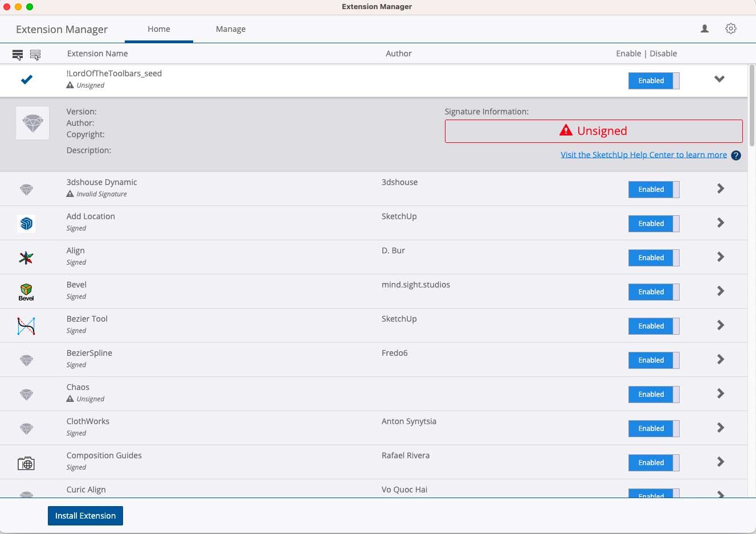
Task: Click the 3dshouse Dynamic gem icon
Action: pyautogui.click(x=26, y=189)
